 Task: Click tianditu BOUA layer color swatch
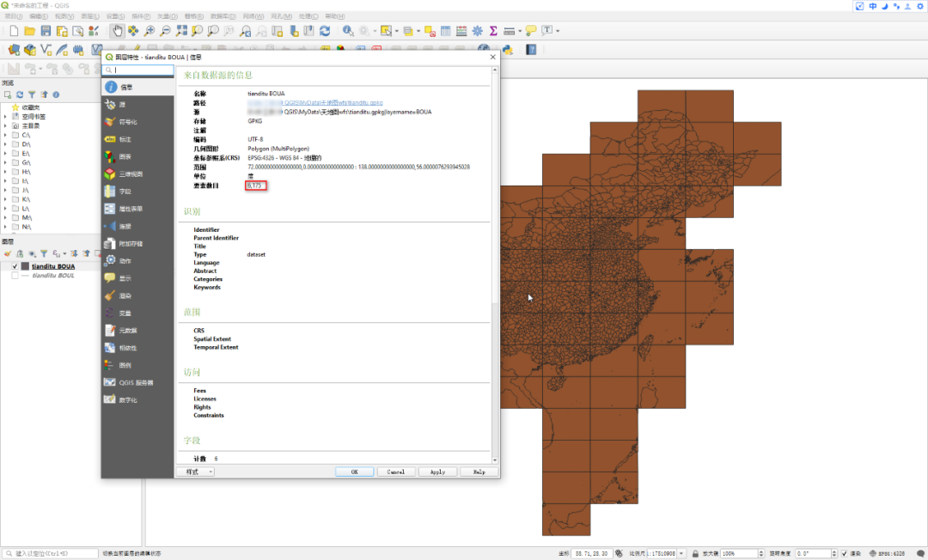click(x=25, y=267)
